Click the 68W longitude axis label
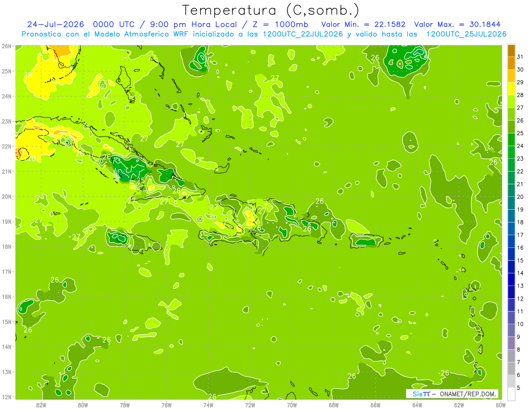The height and width of the screenshot is (411, 532). 334,404
